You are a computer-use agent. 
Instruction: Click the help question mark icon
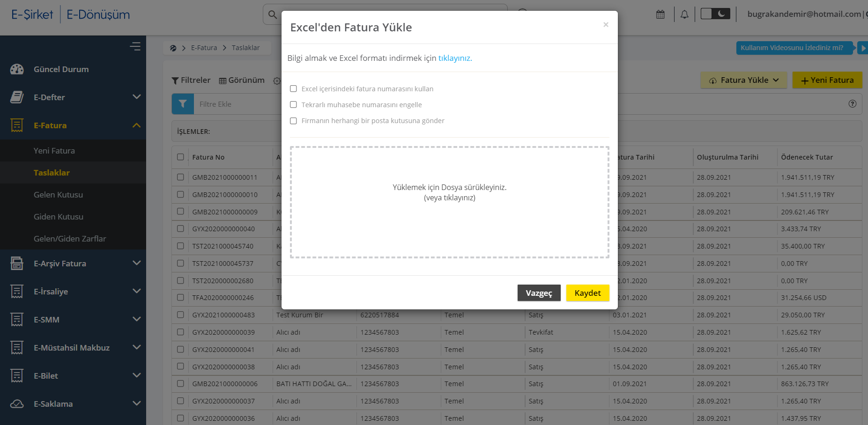[853, 104]
